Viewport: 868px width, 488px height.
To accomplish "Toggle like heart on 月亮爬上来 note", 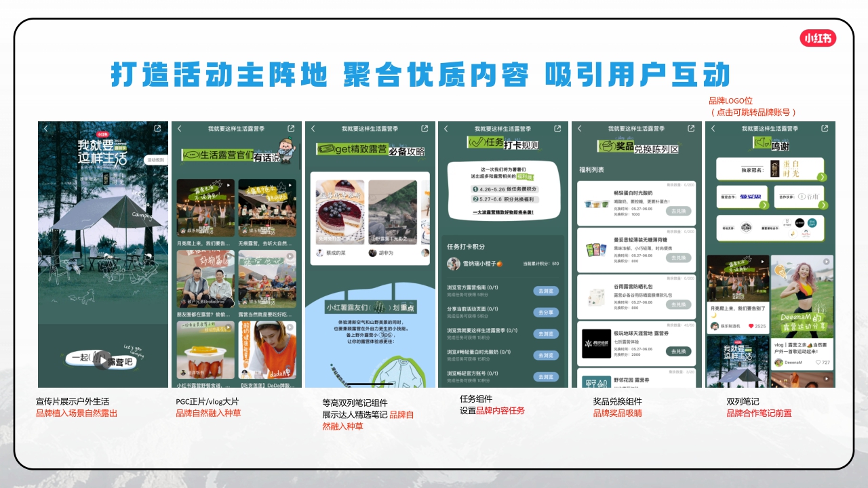I will tap(751, 326).
